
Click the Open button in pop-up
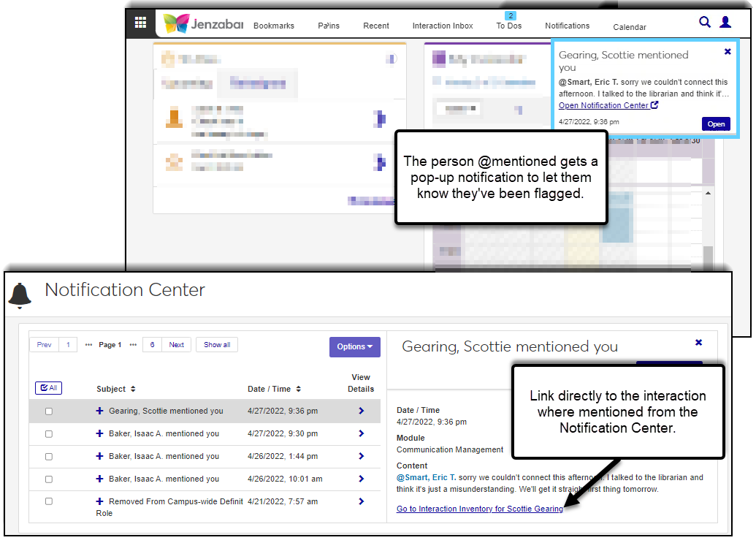click(x=716, y=124)
